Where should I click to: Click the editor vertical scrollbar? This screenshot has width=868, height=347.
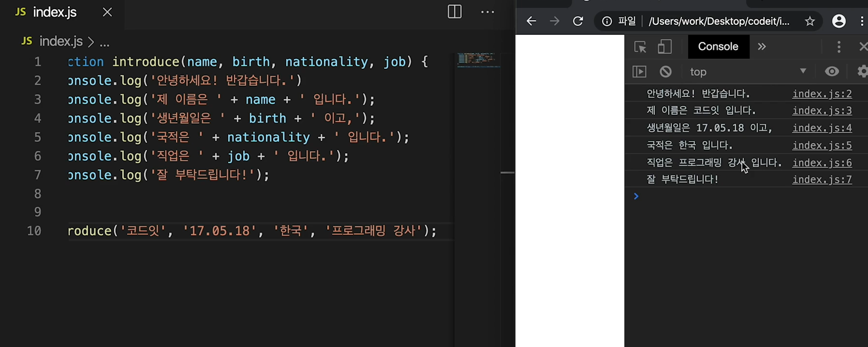click(x=507, y=172)
